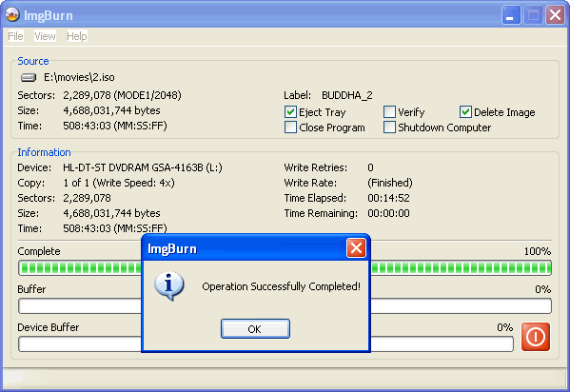This screenshot has width=570, height=392.
Task: Click the ImgBurn dialog title bar
Action: [245, 248]
